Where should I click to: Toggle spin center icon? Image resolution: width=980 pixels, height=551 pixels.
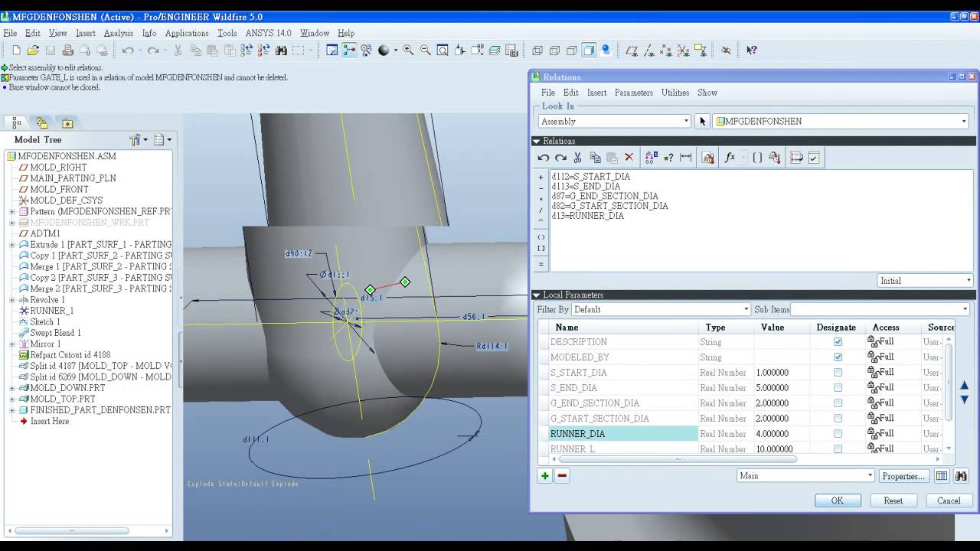coord(349,51)
